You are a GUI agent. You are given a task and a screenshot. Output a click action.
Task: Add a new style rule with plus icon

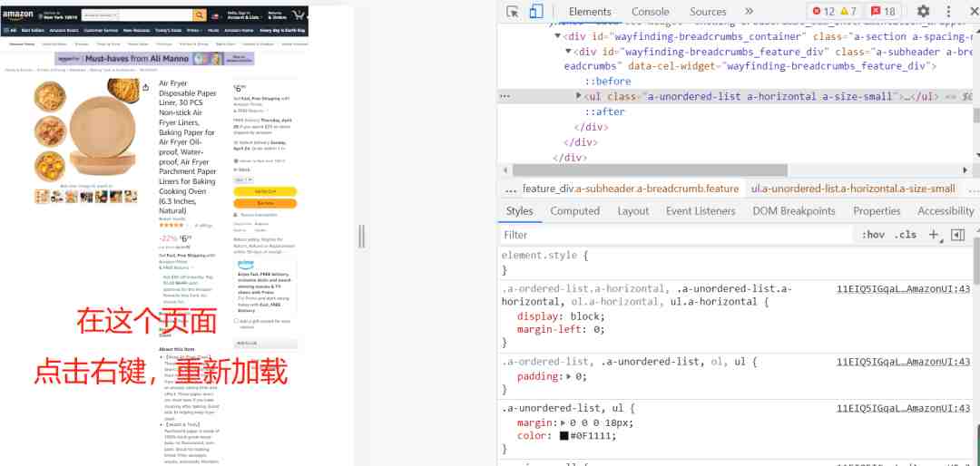pos(933,235)
